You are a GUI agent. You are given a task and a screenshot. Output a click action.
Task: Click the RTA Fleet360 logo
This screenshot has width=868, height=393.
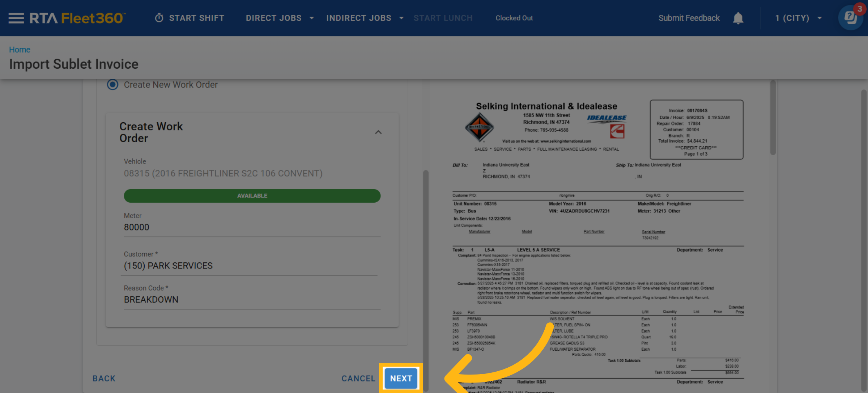click(78, 18)
